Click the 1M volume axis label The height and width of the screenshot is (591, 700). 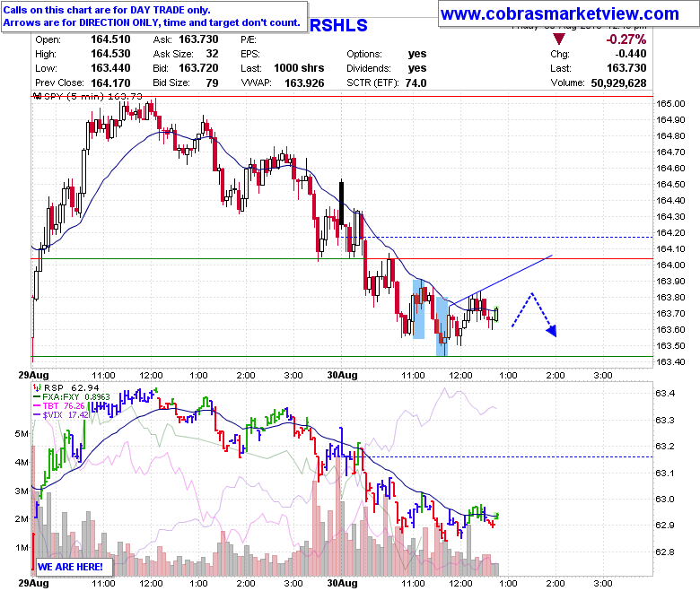point(22,547)
